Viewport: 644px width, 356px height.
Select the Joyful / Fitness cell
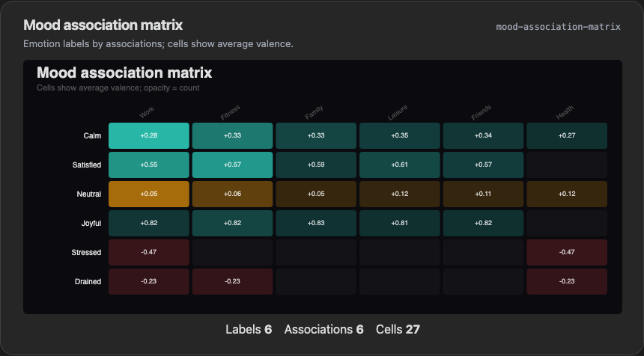(232, 223)
